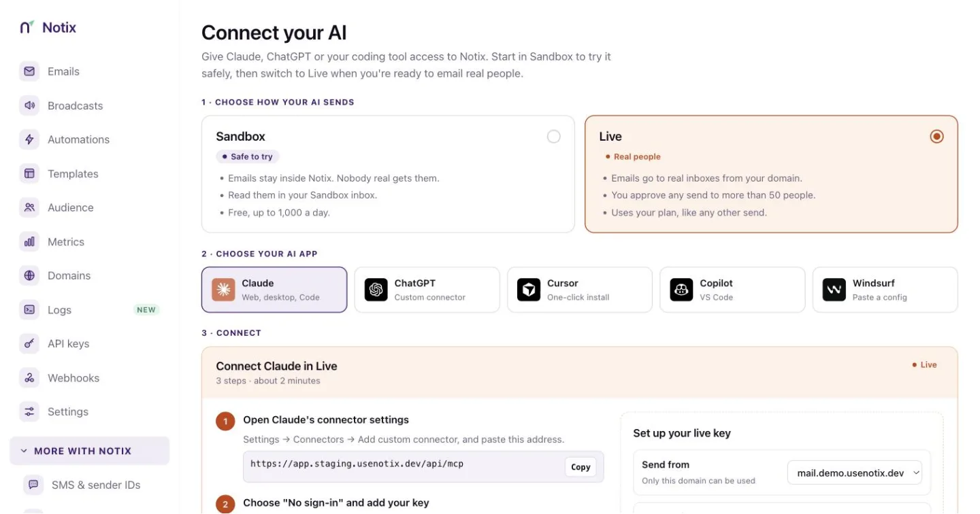Viewport: 980px width, 514px height.
Task: Choose the Cursor one-click install card
Action: pos(580,290)
